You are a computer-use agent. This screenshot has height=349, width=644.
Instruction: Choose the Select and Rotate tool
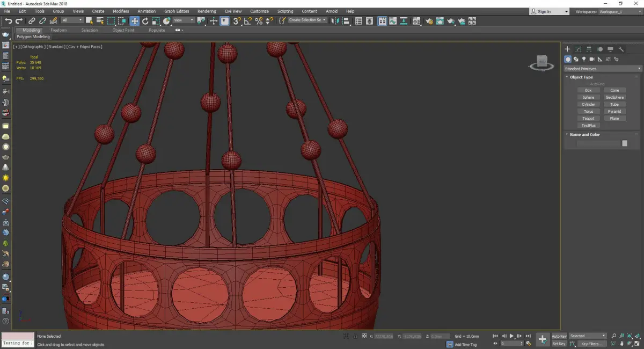point(145,21)
